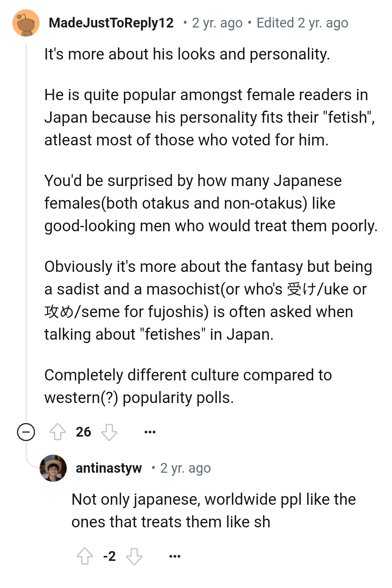Click the score of 26
392x588 pixels.
point(83,432)
